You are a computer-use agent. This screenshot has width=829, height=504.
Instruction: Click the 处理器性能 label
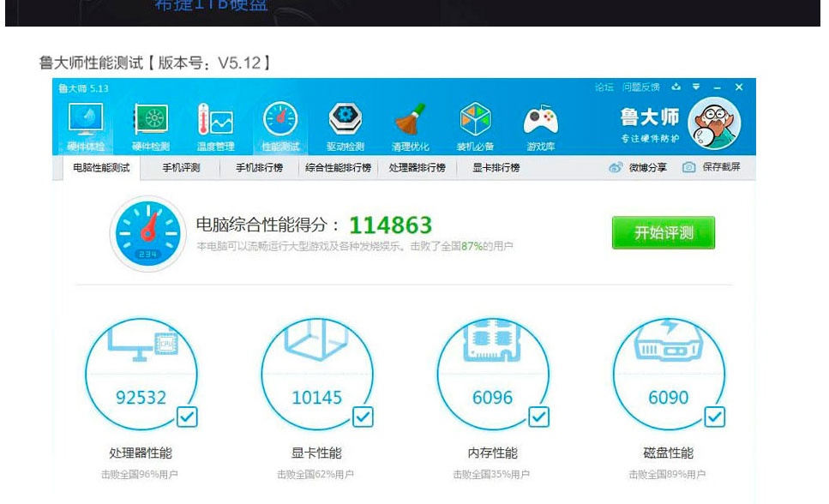tap(141, 453)
